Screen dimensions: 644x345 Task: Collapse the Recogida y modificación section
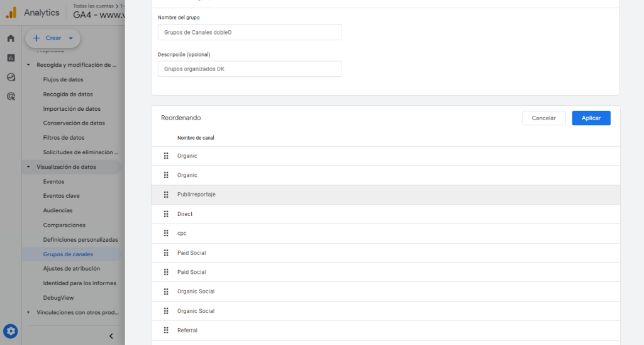pyautogui.click(x=28, y=65)
